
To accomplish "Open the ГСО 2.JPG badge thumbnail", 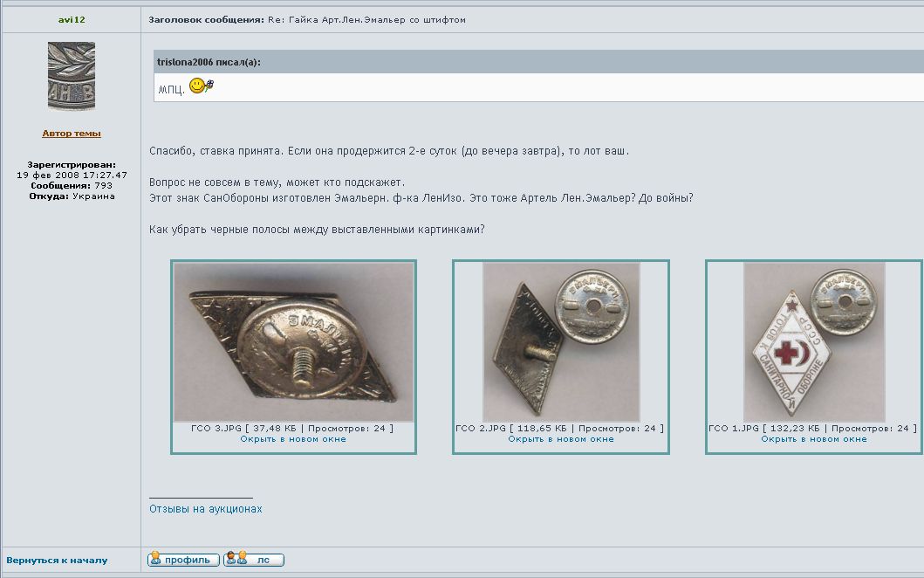I will click(561, 342).
